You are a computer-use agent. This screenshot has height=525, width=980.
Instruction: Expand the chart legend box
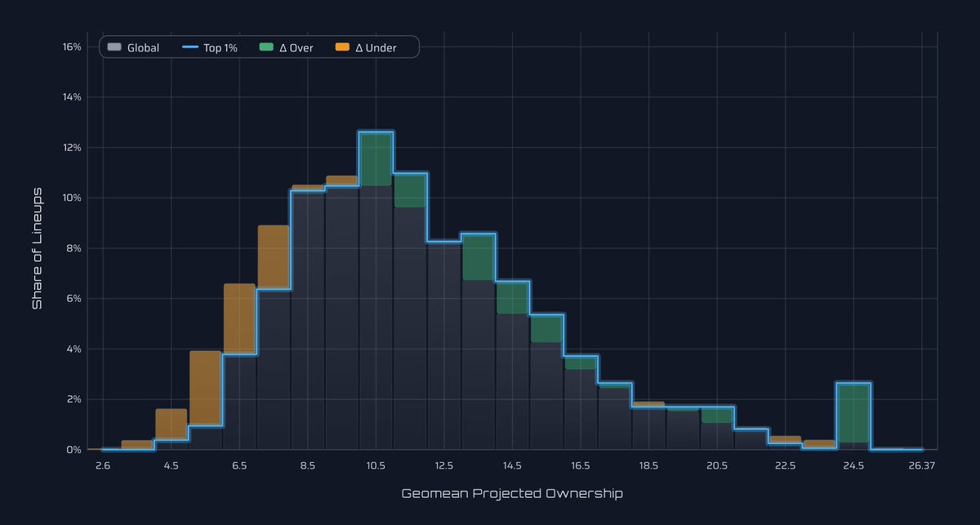pos(257,47)
